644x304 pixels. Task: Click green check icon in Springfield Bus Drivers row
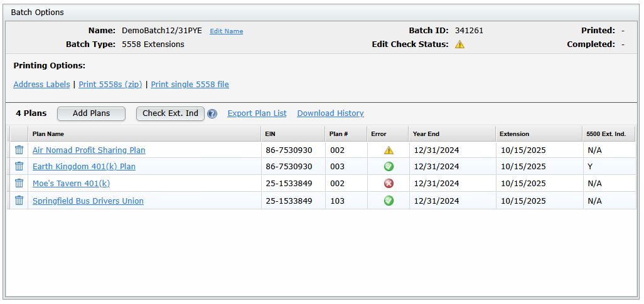point(389,201)
